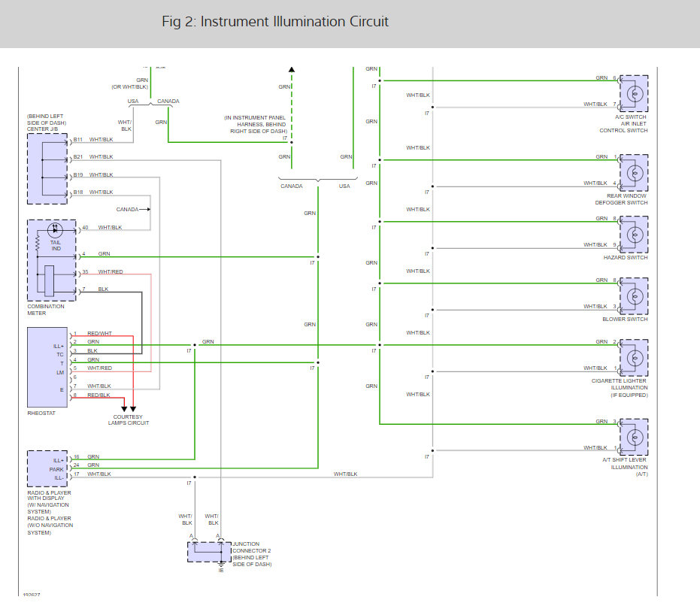This screenshot has width=700, height=615.
Task: Click the blower switch lamp symbol
Action: pyautogui.click(x=635, y=296)
